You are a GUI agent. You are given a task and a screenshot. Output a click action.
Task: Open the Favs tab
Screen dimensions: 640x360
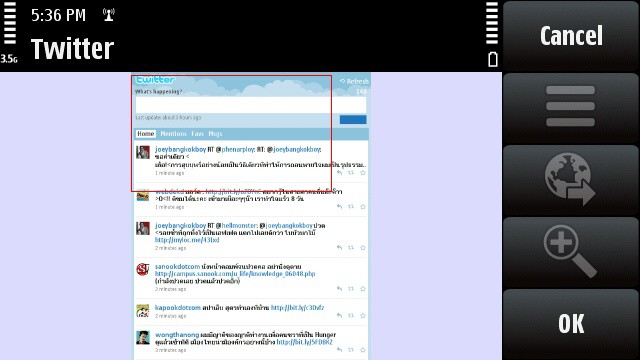tap(198, 133)
